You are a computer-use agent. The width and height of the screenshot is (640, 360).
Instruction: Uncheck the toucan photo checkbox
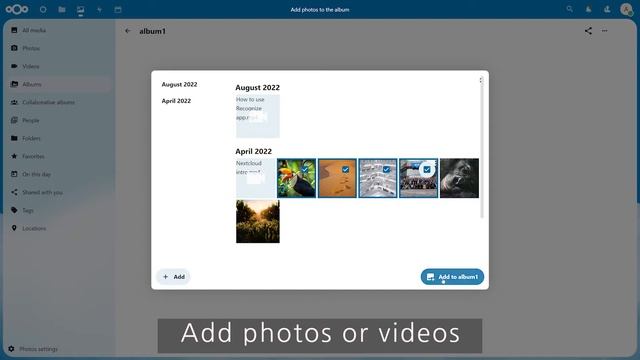pos(304,169)
